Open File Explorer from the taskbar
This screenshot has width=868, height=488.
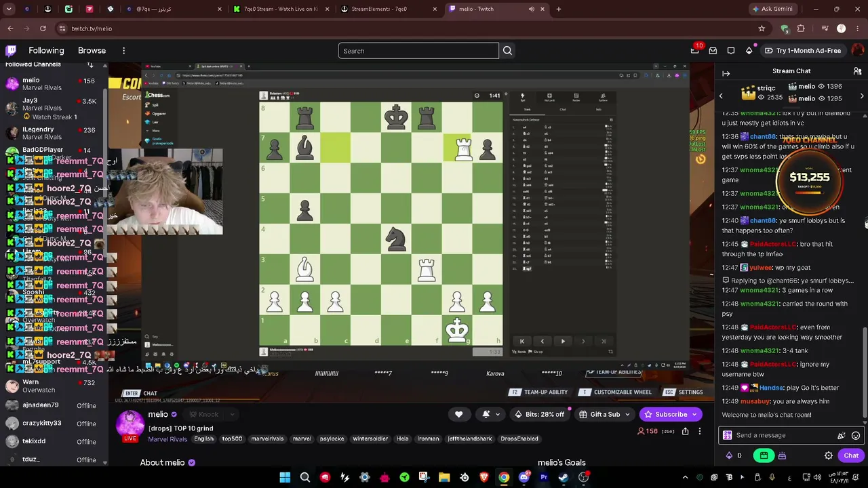[444, 477]
